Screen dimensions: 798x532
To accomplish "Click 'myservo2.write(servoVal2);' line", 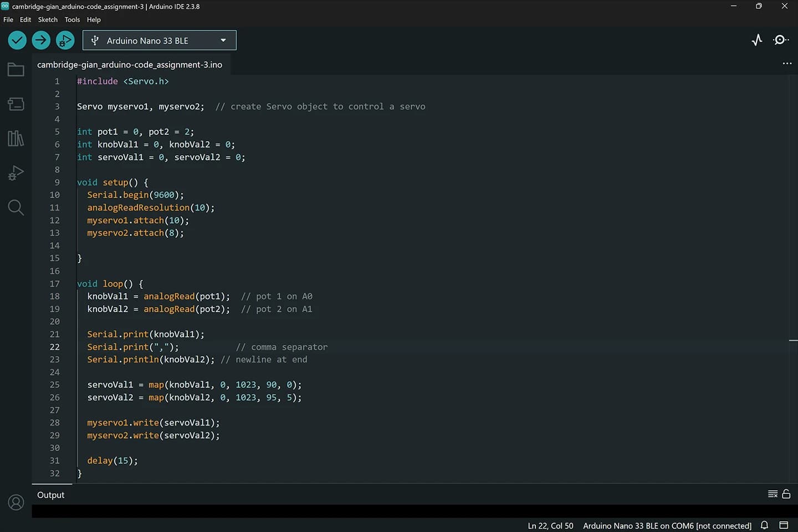I will (x=154, y=436).
